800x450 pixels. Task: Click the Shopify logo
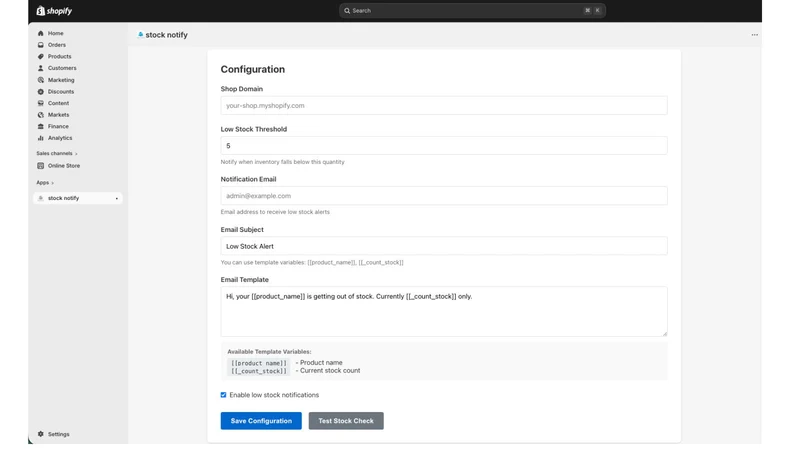[54, 11]
